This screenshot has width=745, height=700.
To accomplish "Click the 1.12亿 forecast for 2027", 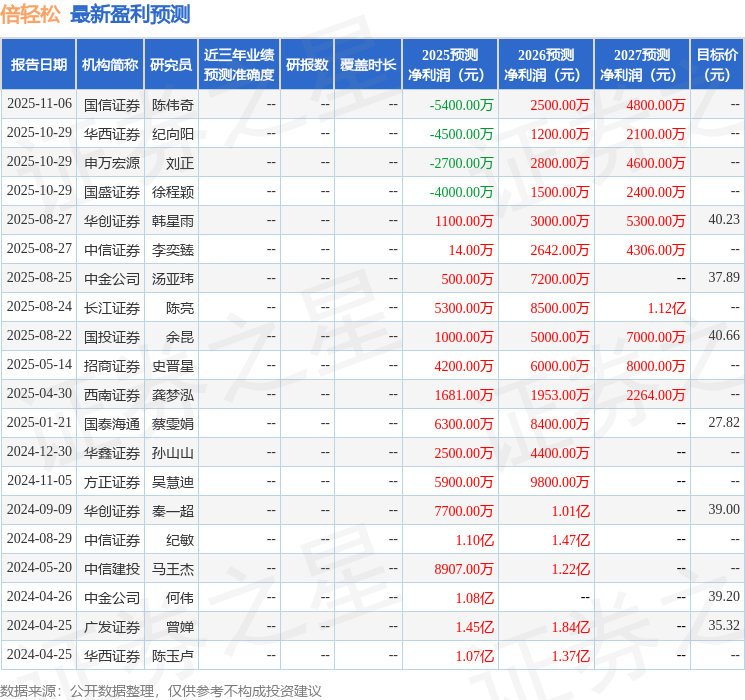I will coord(665,308).
